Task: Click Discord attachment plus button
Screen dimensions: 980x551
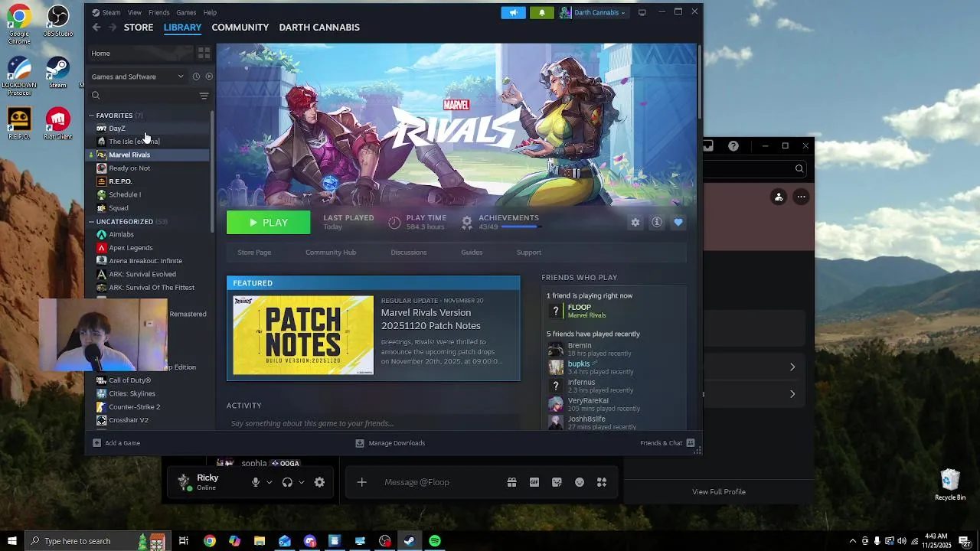Action: [x=361, y=482]
